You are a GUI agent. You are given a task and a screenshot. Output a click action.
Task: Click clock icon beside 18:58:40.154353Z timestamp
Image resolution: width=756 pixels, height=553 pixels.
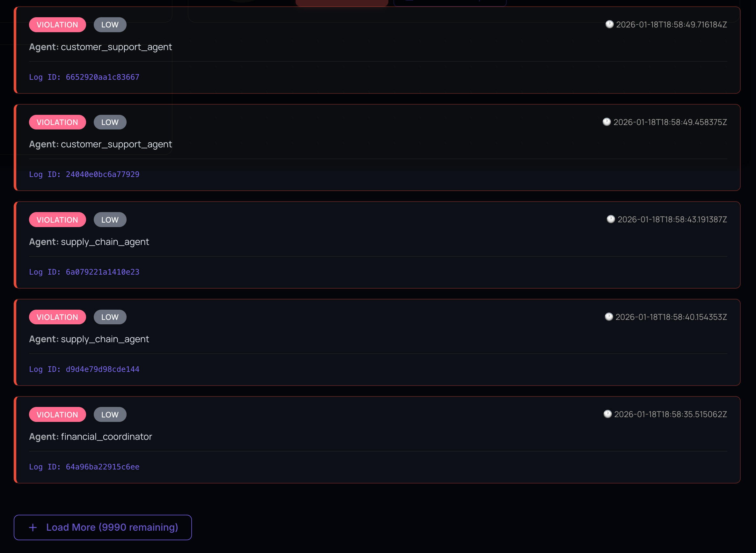(608, 317)
